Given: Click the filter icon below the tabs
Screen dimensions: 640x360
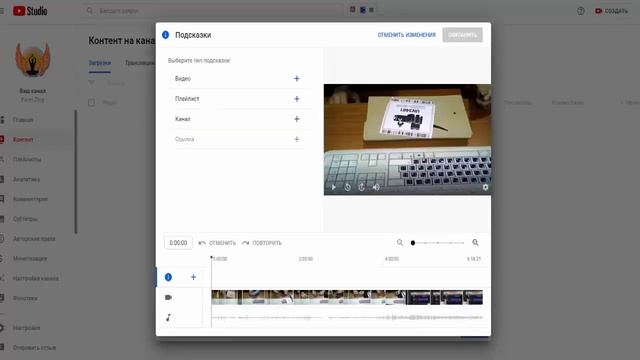Looking at the screenshot, I should click(x=91, y=83).
